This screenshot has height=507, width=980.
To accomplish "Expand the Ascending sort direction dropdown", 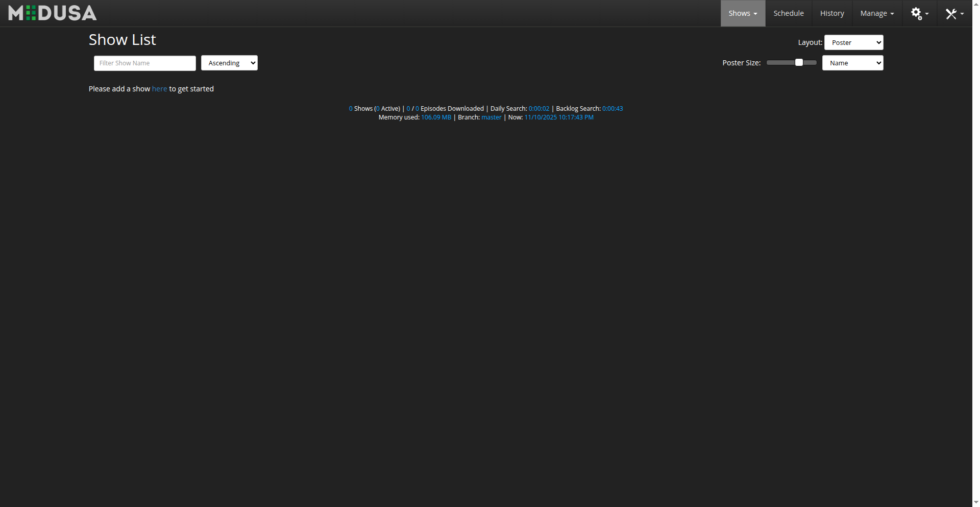I will tap(229, 63).
